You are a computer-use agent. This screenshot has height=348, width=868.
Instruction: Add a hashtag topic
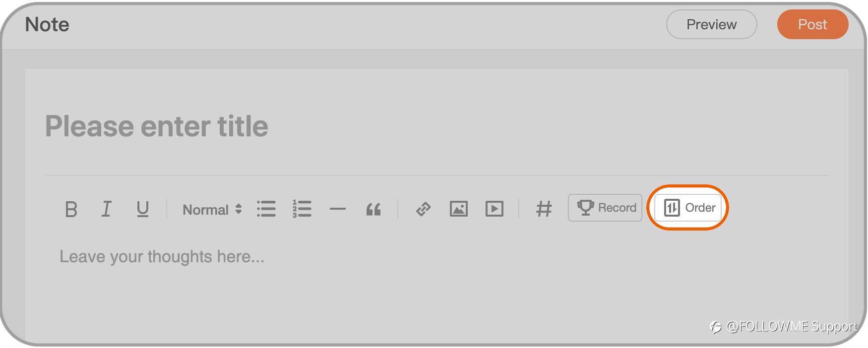coord(544,209)
